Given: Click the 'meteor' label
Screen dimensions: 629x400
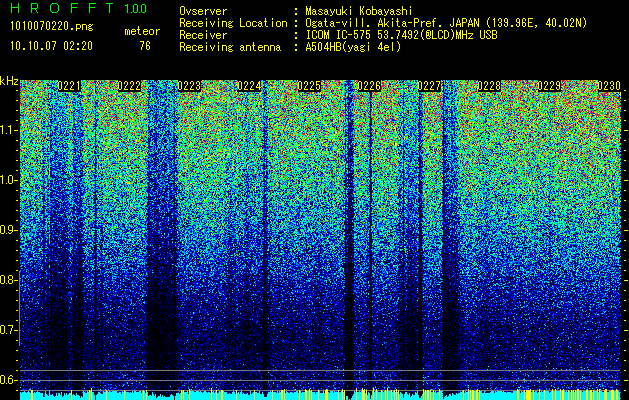Looking at the screenshot, I should click(142, 31).
